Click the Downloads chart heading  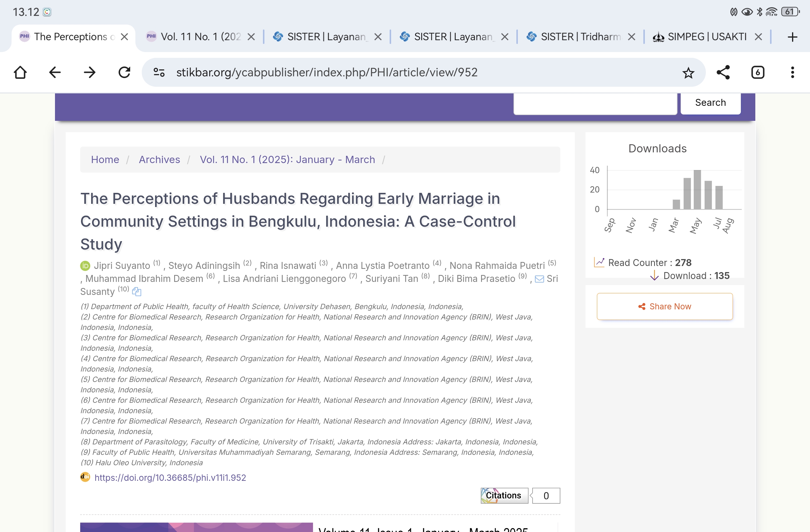657,149
